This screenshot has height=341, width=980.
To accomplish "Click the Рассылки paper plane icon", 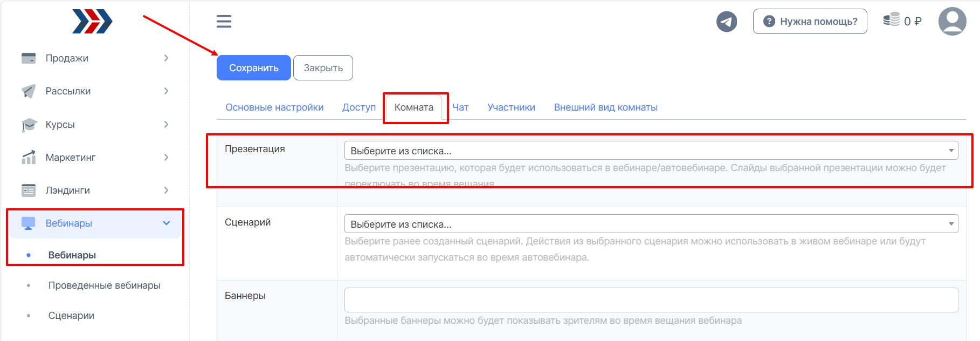I will point(29,91).
